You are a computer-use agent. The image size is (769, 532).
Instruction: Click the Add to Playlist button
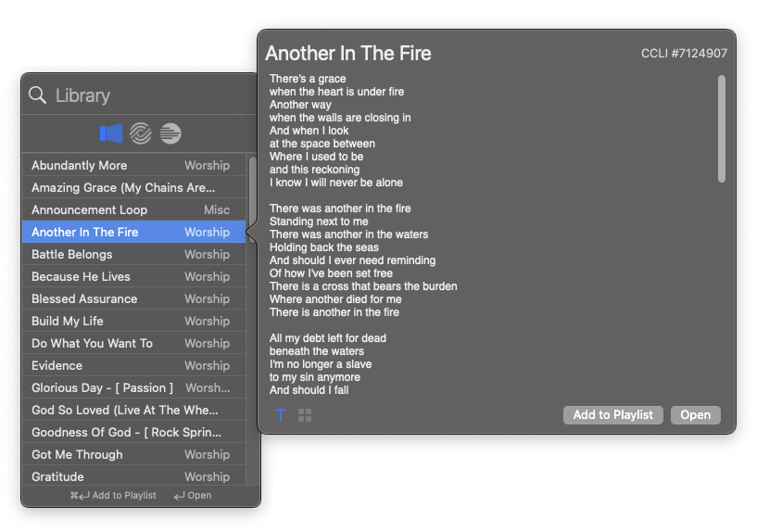click(x=613, y=415)
